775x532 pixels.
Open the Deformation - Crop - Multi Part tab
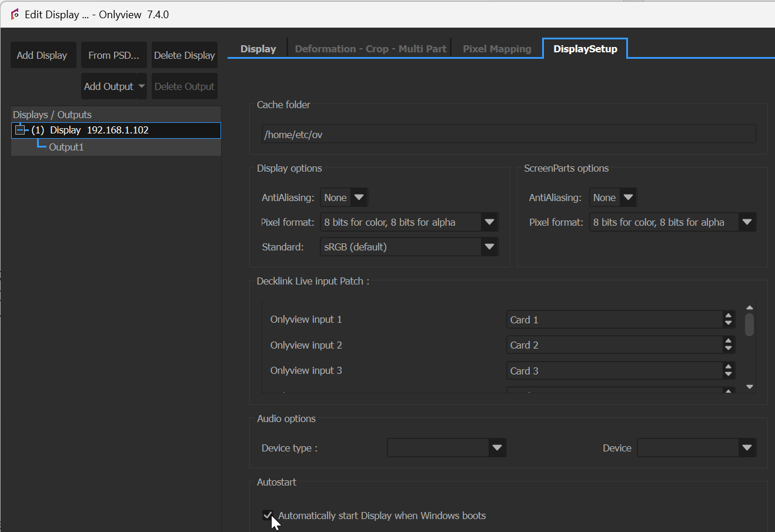pyautogui.click(x=370, y=49)
